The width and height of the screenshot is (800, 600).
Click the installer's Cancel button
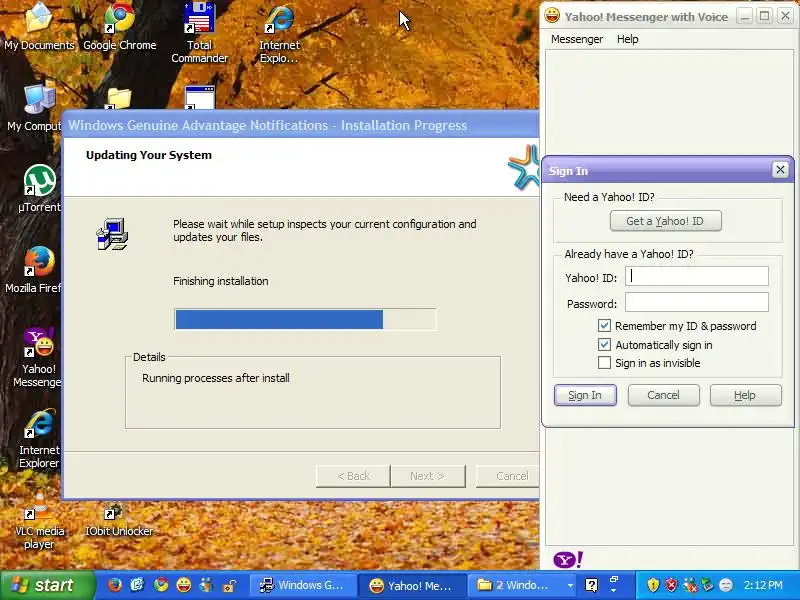point(507,476)
